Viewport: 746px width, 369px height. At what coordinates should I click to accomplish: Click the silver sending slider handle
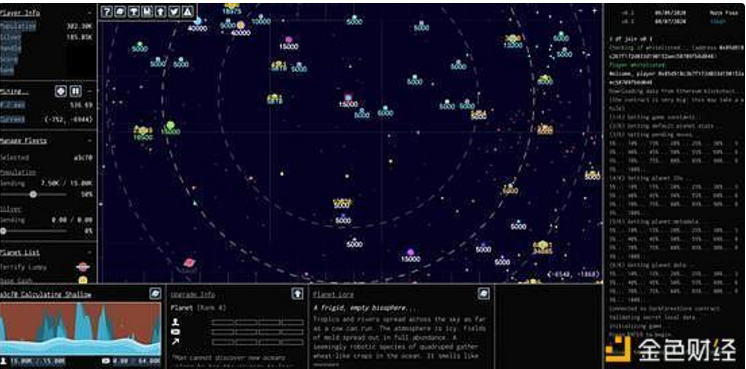[3, 231]
